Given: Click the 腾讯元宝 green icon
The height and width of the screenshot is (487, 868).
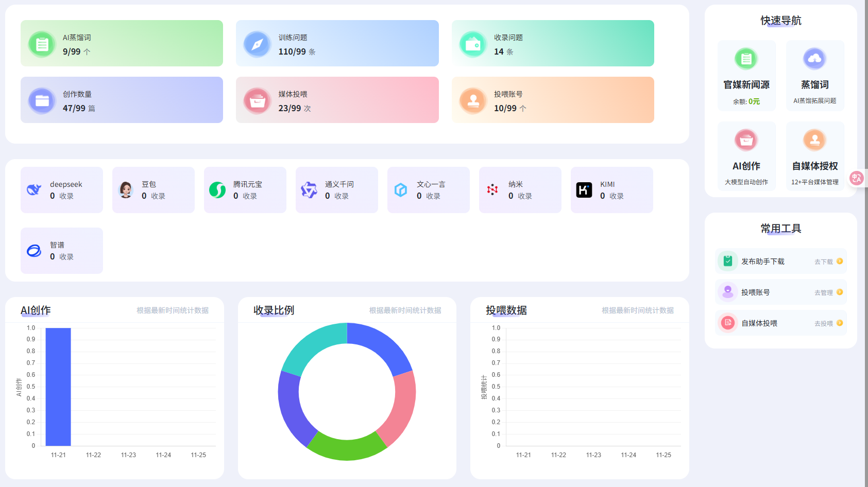Looking at the screenshot, I should [x=217, y=189].
